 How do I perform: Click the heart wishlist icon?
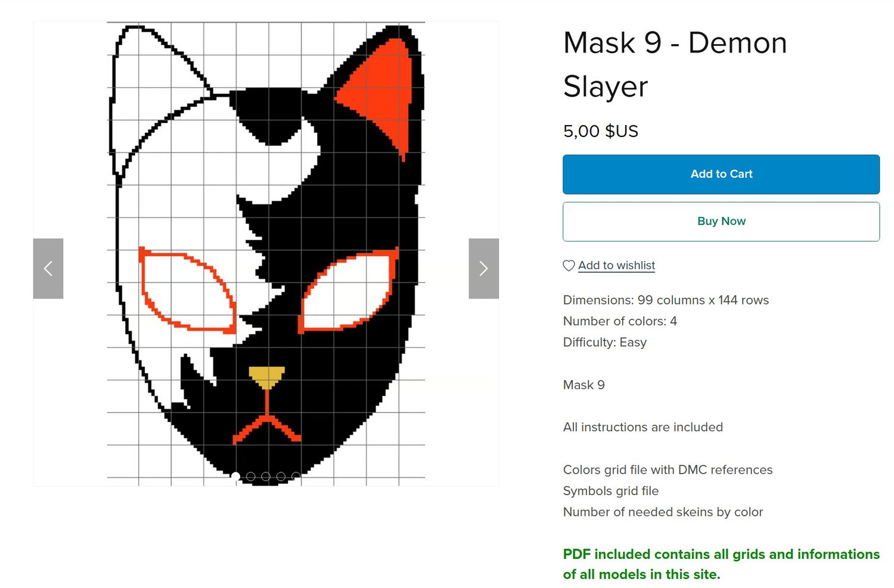[569, 266]
